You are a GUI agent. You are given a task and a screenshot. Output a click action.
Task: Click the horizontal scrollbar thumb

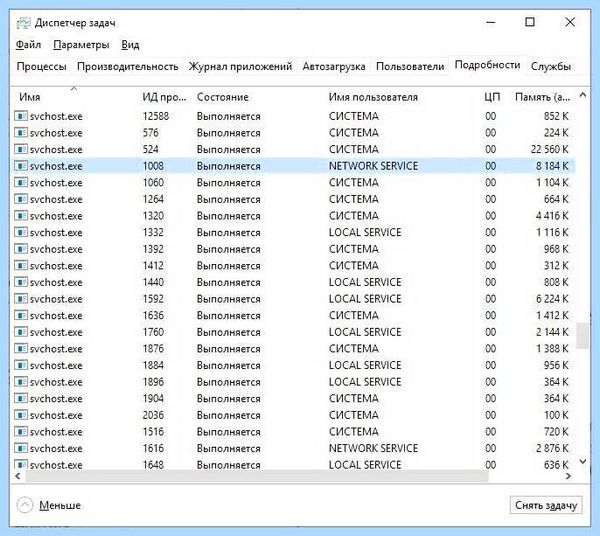257,476
